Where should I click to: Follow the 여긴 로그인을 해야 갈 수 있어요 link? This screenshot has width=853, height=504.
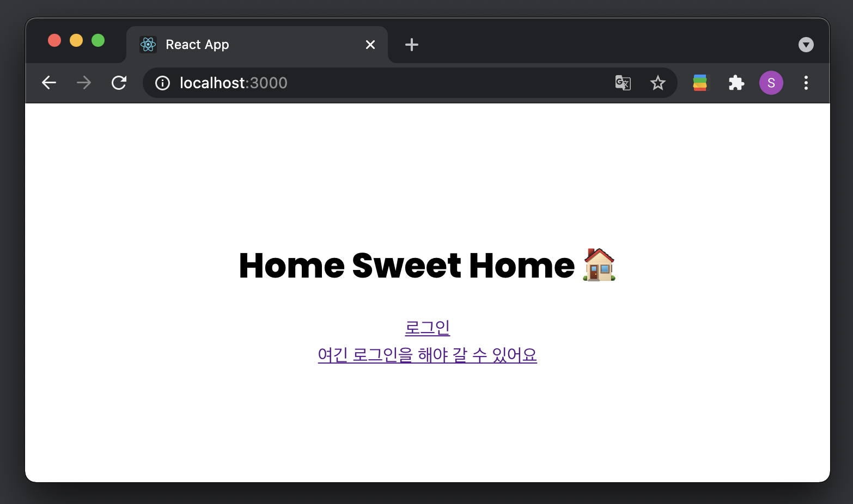pyautogui.click(x=428, y=355)
